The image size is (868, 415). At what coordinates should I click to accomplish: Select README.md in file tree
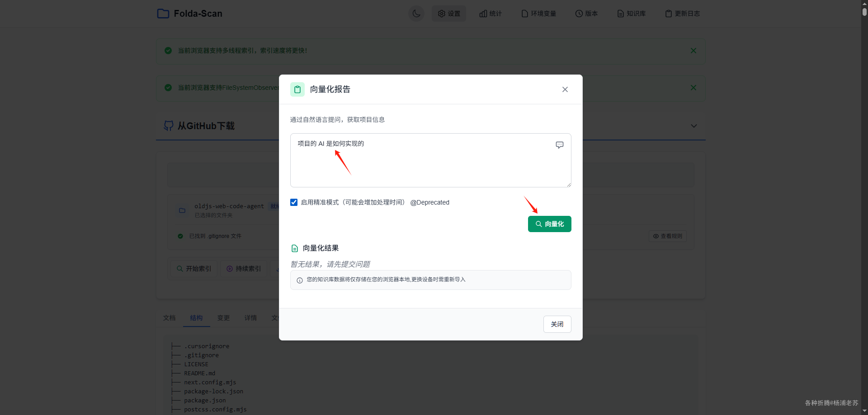point(200,373)
